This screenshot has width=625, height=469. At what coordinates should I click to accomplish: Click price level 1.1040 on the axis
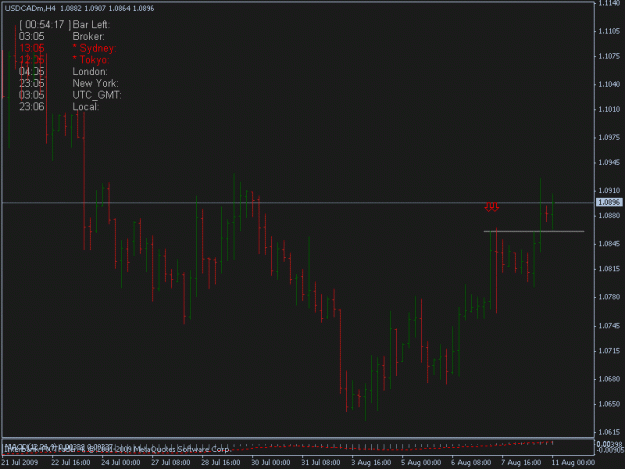pyautogui.click(x=609, y=84)
